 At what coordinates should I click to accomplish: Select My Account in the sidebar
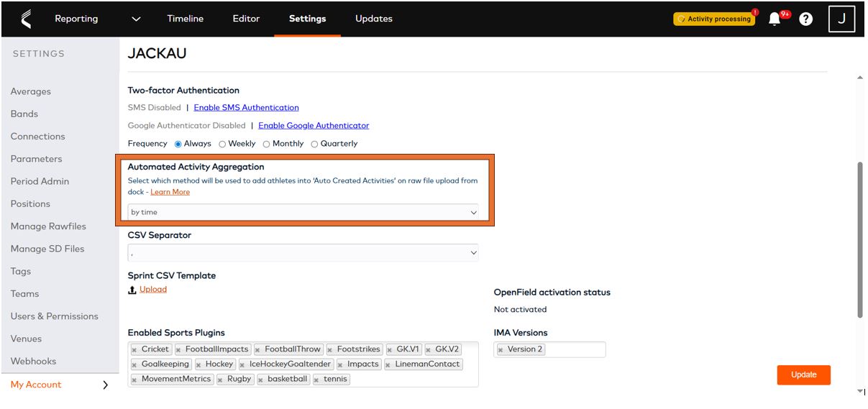tap(36, 385)
